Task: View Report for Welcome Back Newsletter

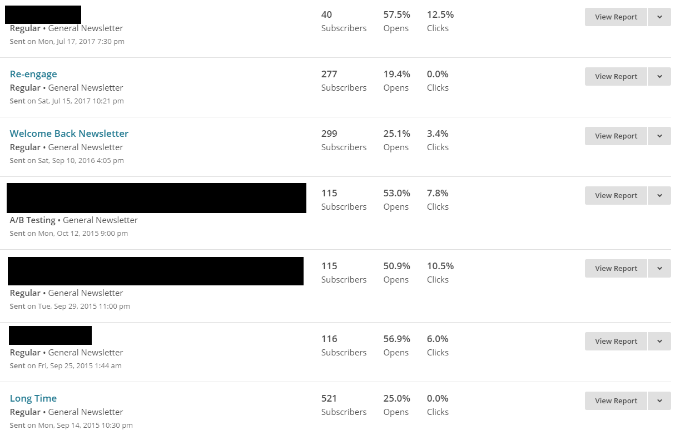Action: 616,136
